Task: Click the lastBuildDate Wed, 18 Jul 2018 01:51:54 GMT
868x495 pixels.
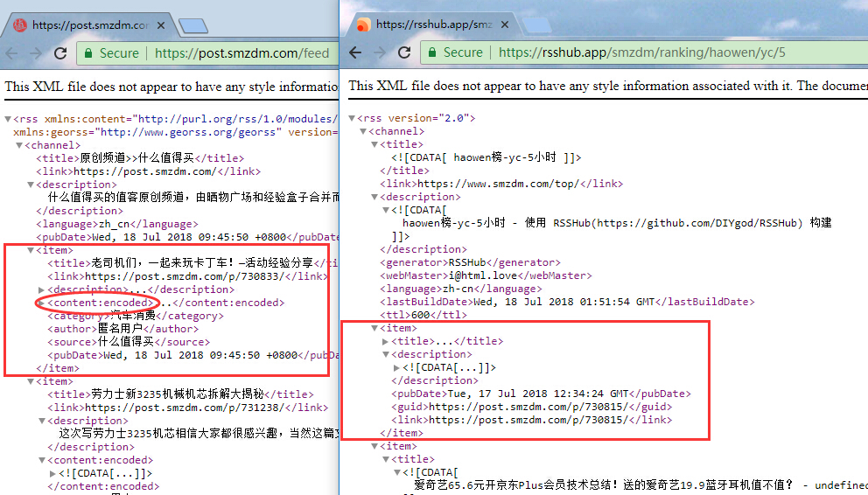Action: pyautogui.click(x=563, y=302)
